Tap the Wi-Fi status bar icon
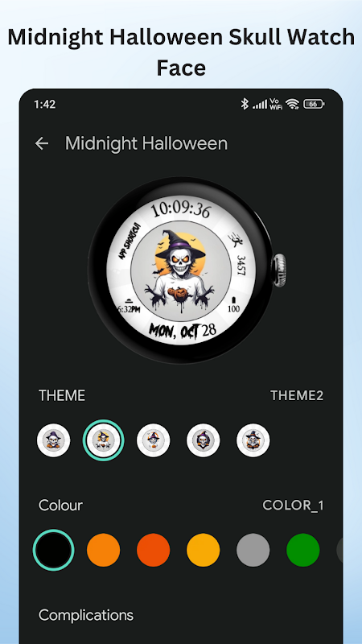This screenshot has width=362, height=644. [x=292, y=105]
